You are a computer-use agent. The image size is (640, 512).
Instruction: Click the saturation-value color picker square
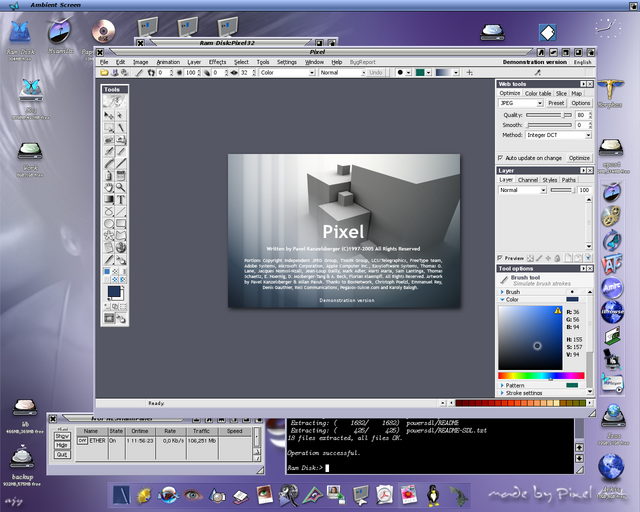click(530, 338)
